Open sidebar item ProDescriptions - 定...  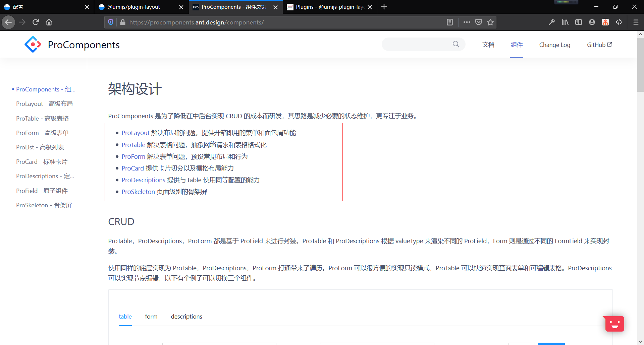[45, 176]
